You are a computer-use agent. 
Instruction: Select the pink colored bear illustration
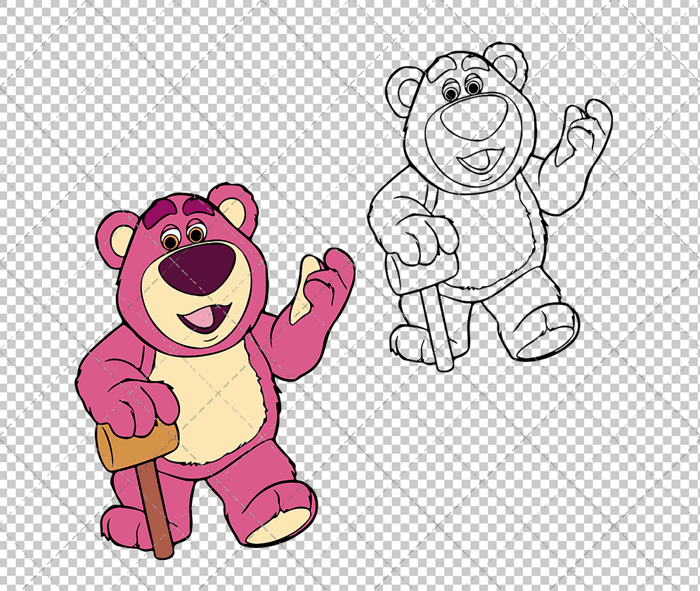pos(215,370)
